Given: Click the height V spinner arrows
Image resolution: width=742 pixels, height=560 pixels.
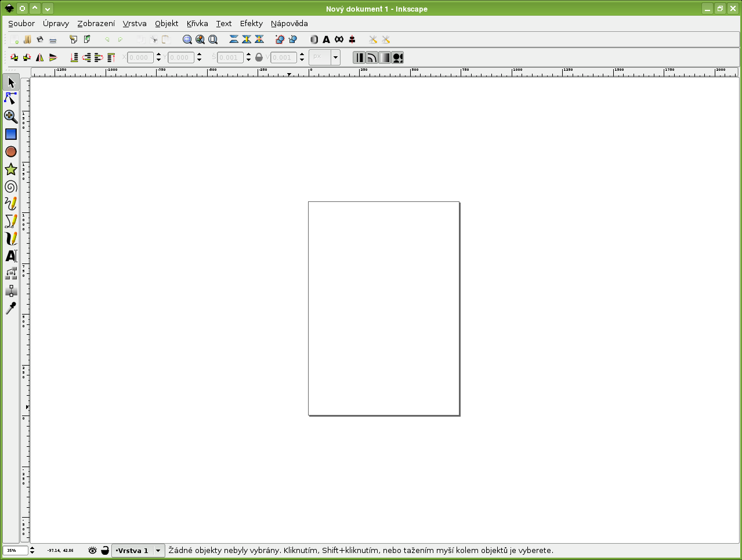Looking at the screenshot, I should (302, 57).
